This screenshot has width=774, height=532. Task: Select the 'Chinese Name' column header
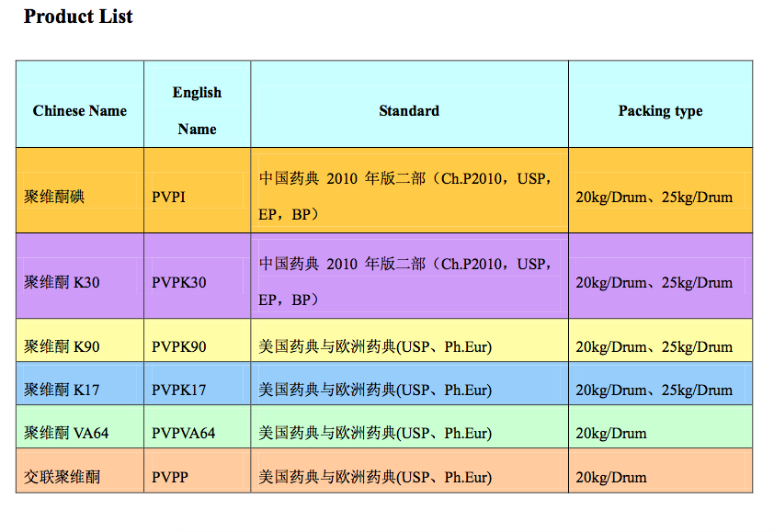click(80, 104)
